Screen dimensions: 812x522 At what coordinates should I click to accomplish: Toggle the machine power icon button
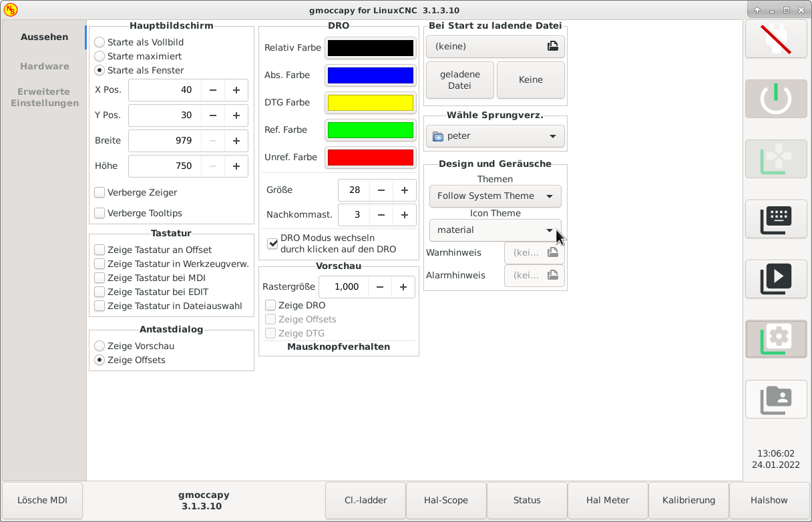[776, 99]
